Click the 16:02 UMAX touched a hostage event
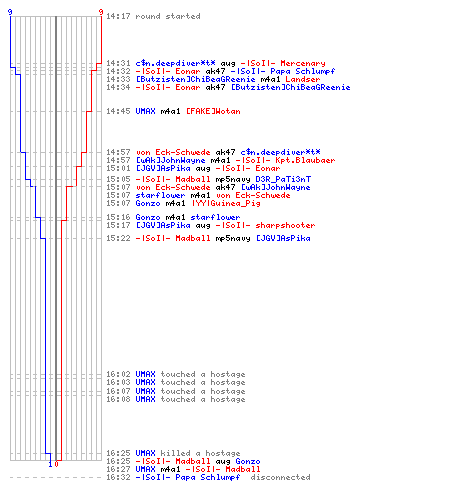This screenshot has width=450, height=500. coord(176,374)
